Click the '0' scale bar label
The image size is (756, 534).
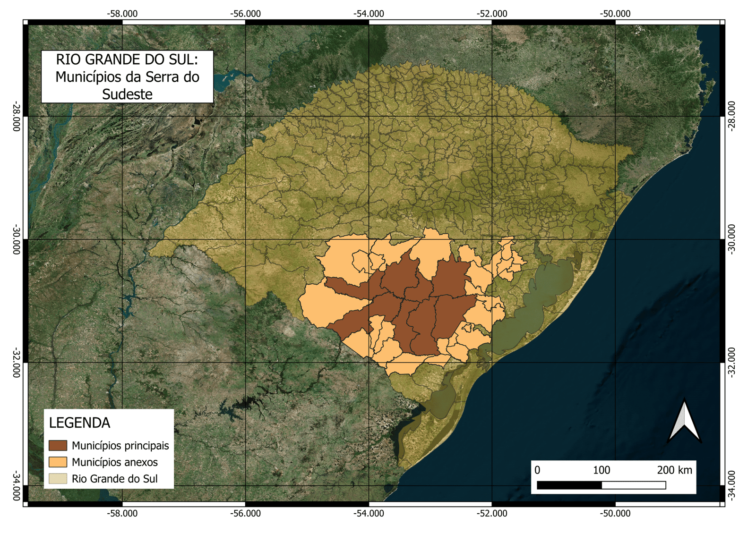(537, 470)
